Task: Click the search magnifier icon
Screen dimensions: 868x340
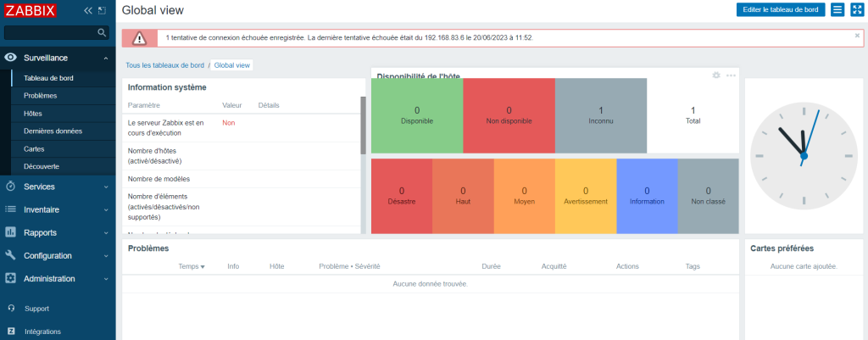Action: coord(103,33)
